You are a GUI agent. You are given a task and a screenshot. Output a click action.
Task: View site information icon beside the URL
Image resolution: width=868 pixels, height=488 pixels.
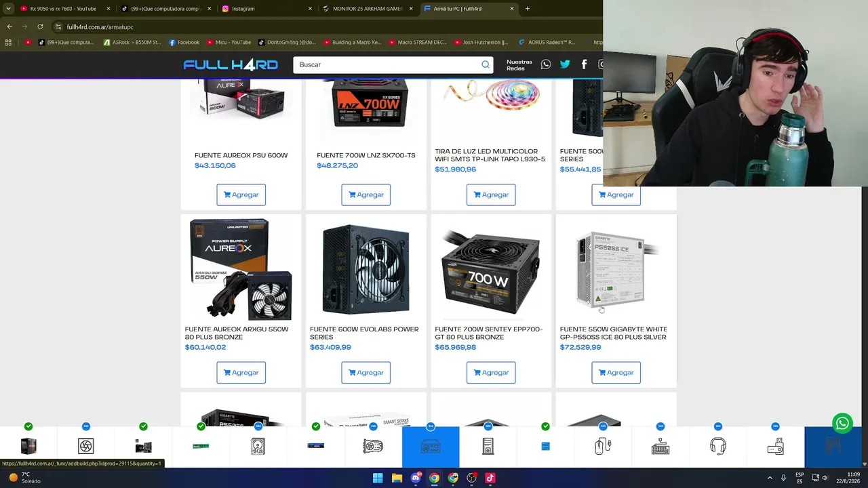pyautogui.click(x=58, y=27)
